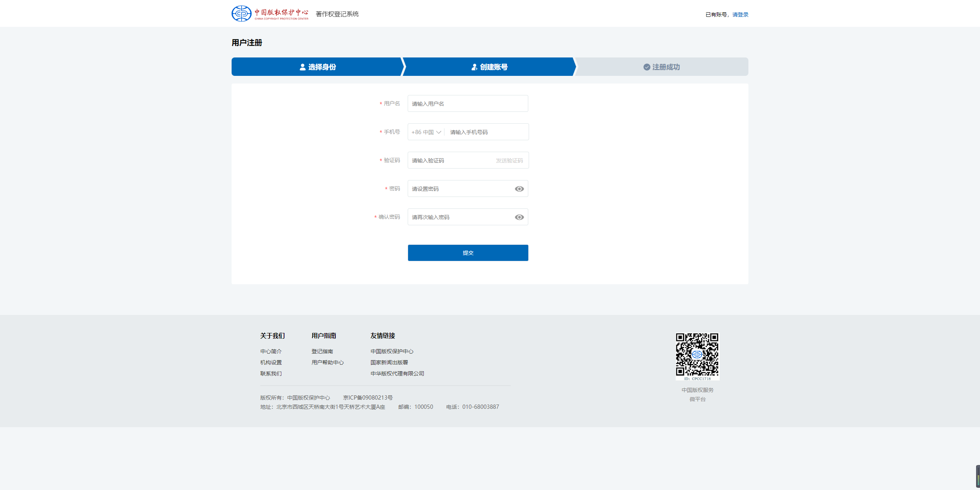980x490 pixels.
Task: Click the checkmark icon in 注册成功 step
Action: click(647, 67)
